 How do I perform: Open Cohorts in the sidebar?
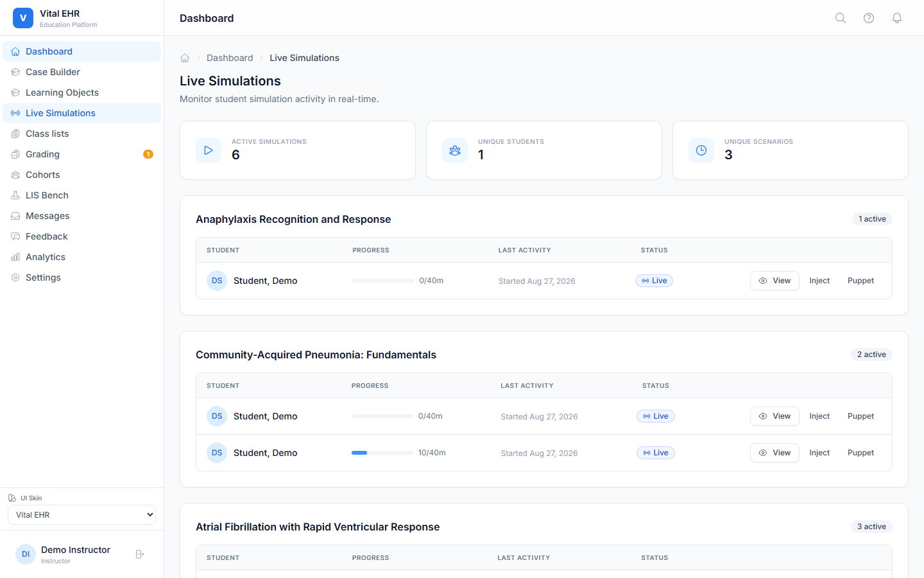pos(81,175)
